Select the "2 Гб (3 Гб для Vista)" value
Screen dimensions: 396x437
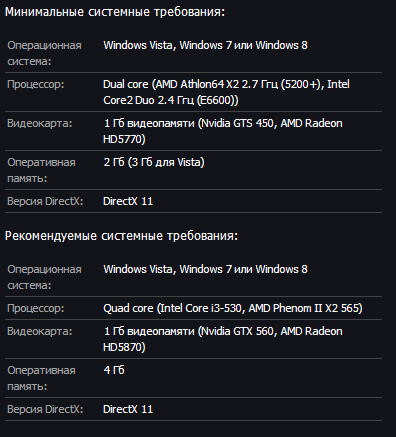[154, 162]
